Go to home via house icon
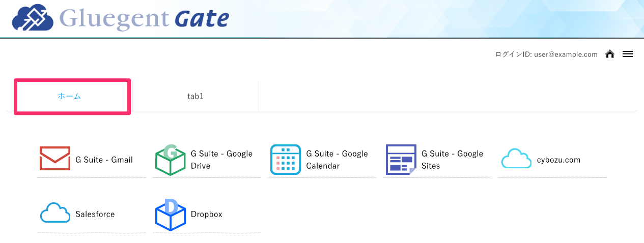Image resolution: width=644 pixels, height=243 pixels. (x=609, y=54)
